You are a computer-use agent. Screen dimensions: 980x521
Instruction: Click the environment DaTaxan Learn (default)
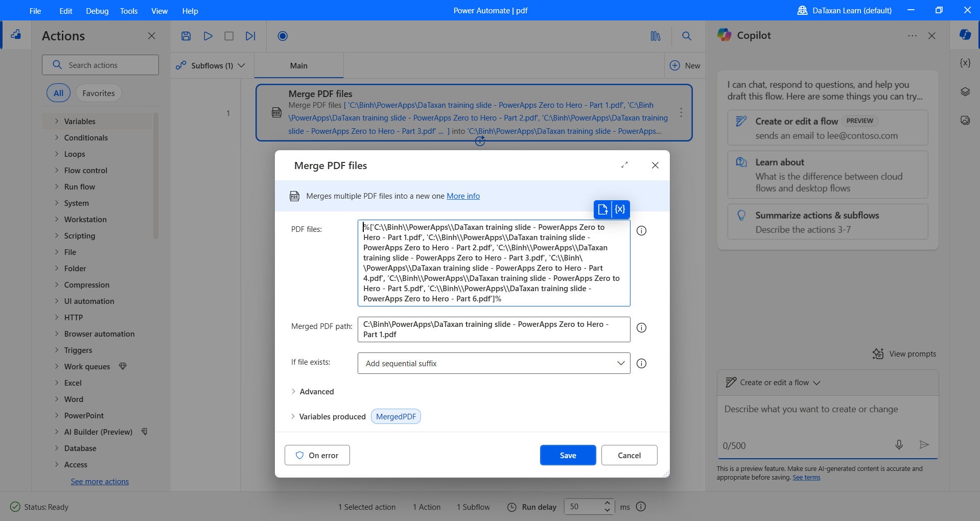(x=845, y=11)
